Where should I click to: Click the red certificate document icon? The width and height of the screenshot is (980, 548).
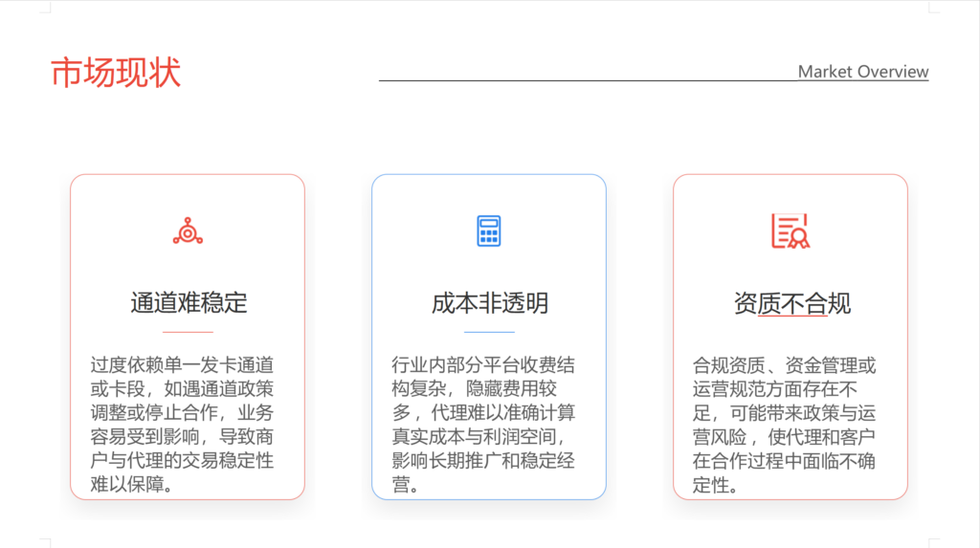tap(790, 230)
